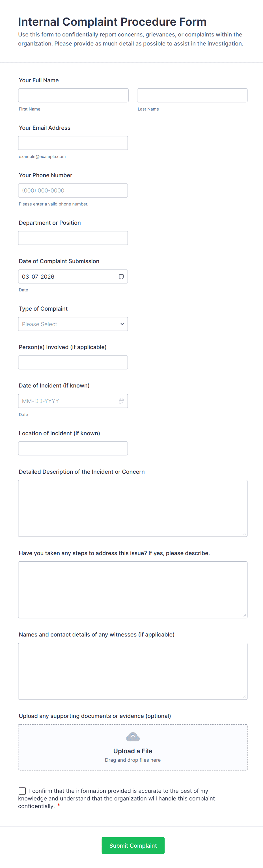Focus the Last Name text box
Viewport: 263px width, 868px height.
(x=192, y=95)
